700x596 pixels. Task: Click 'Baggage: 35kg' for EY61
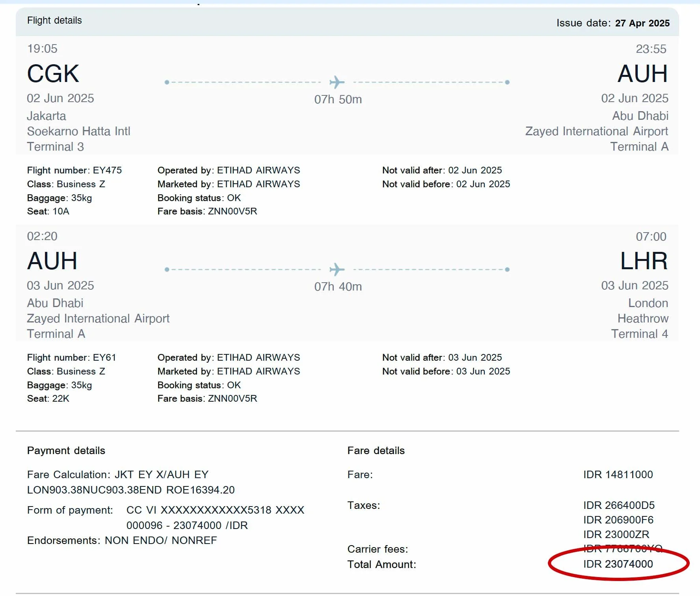tap(60, 385)
